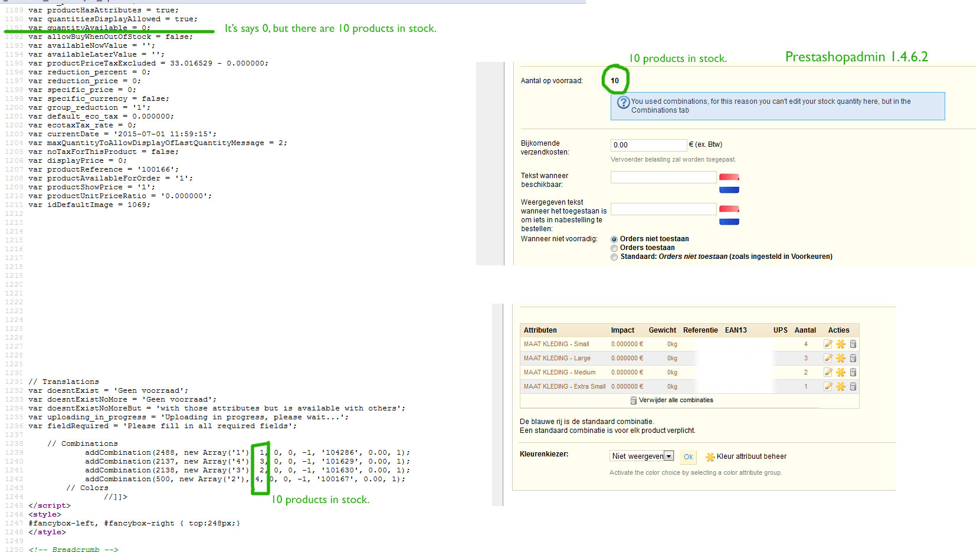Image resolution: width=980 pixels, height=552 pixels.
Task: Click the Impact column header
Action: pyautogui.click(x=622, y=330)
